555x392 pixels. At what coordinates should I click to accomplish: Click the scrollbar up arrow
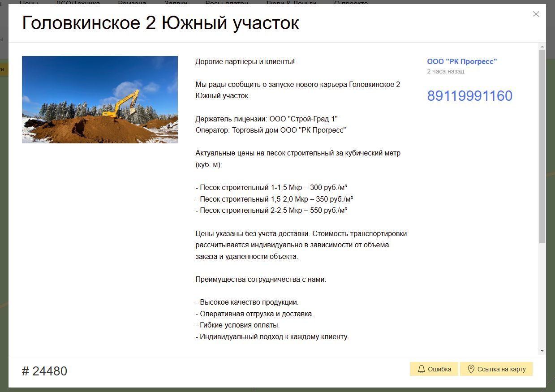[x=542, y=47]
